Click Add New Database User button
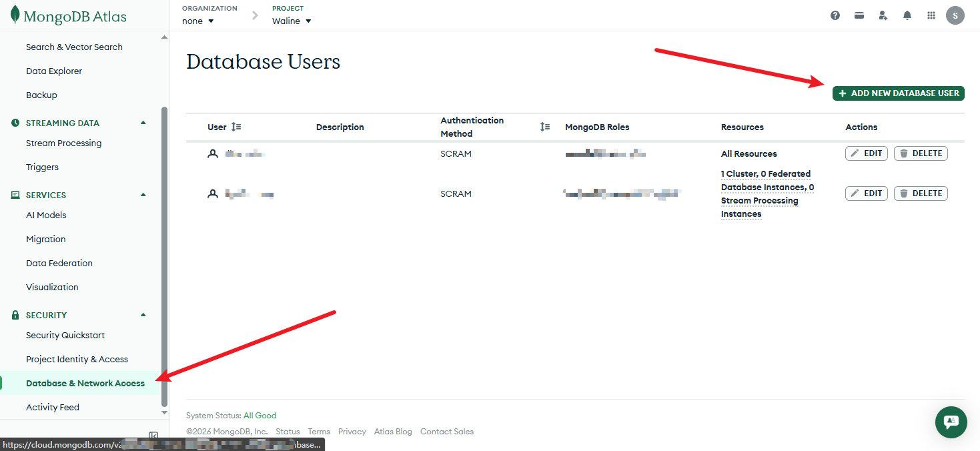The image size is (980, 451). 899,93
